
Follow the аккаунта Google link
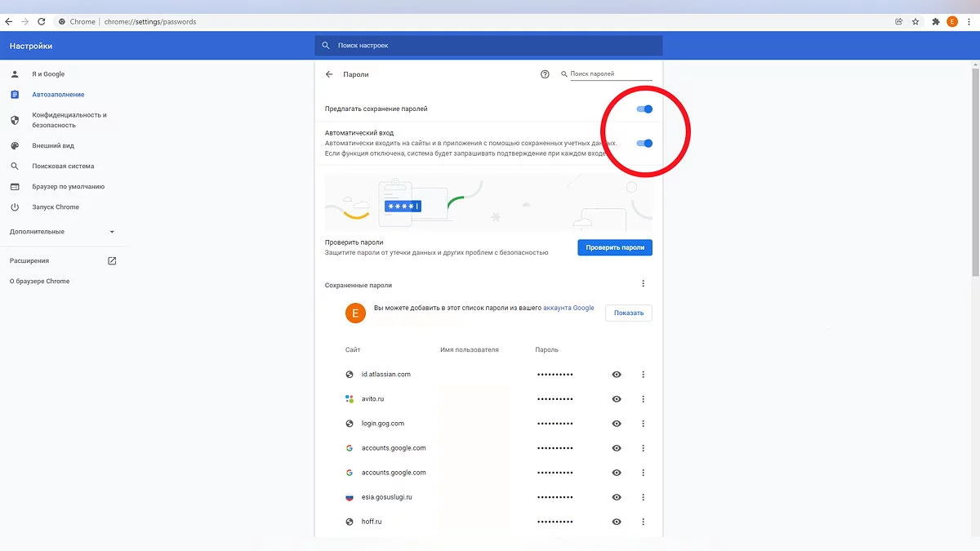(x=568, y=308)
